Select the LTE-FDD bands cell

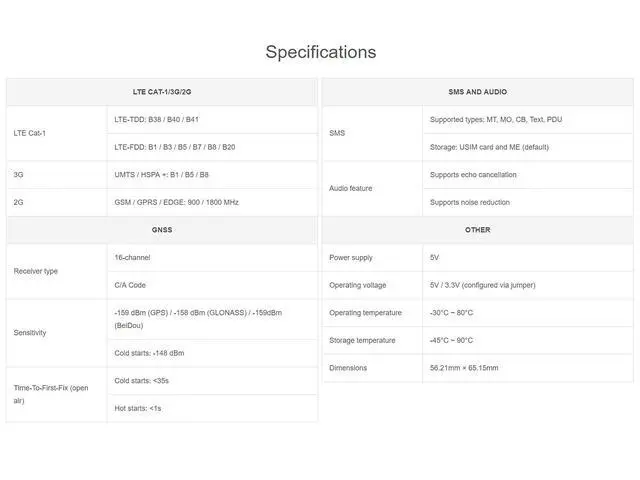tap(212, 147)
